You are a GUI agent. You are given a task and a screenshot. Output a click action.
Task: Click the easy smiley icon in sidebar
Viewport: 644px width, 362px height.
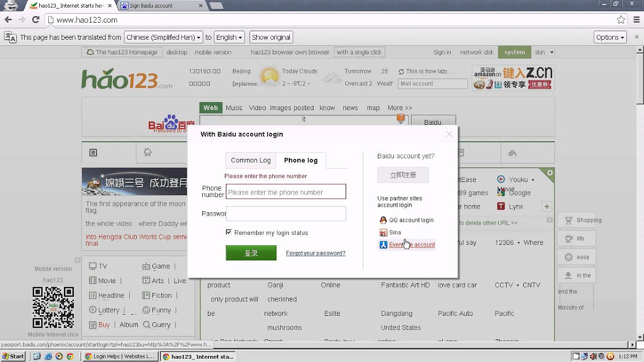point(569,257)
